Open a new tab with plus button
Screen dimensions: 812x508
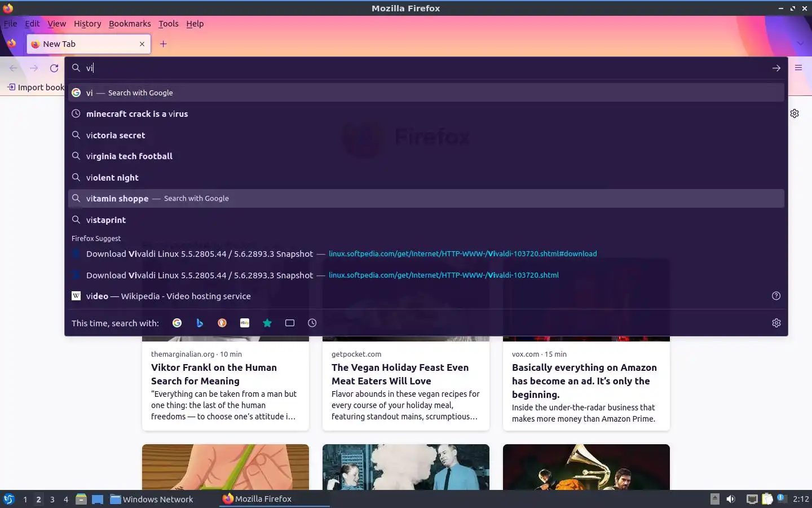163,44
